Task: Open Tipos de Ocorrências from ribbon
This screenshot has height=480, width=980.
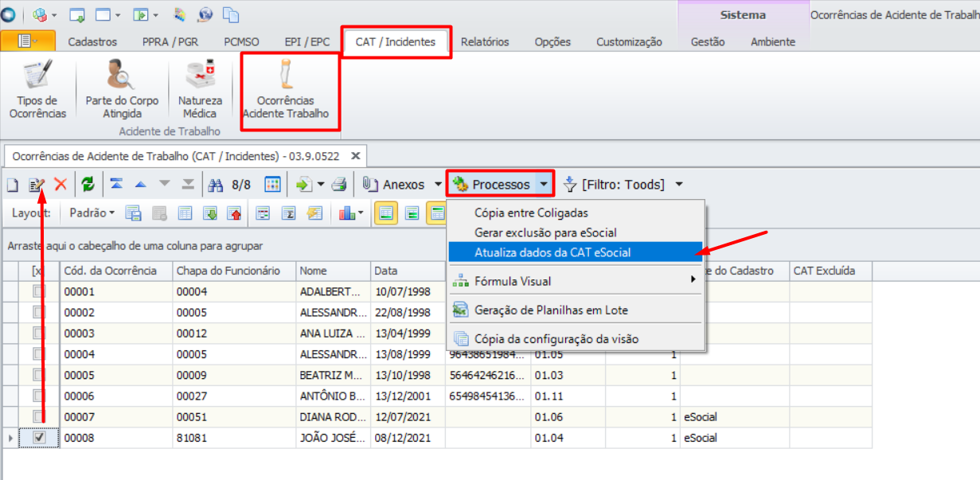Action: pyautogui.click(x=37, y=90)
